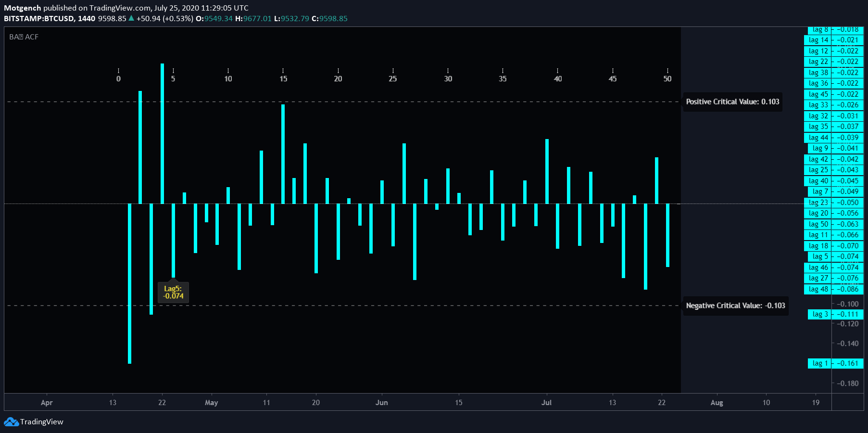The height and width of the screenshot is (433, 868).
Task: Click the TradingView cloud logo icon
Action: [11, 422]
